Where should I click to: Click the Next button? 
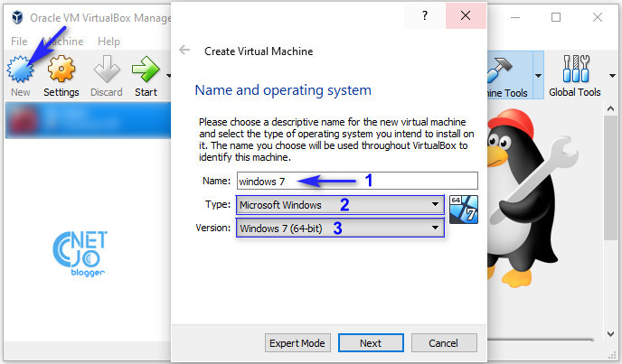[x=371, y=343]
